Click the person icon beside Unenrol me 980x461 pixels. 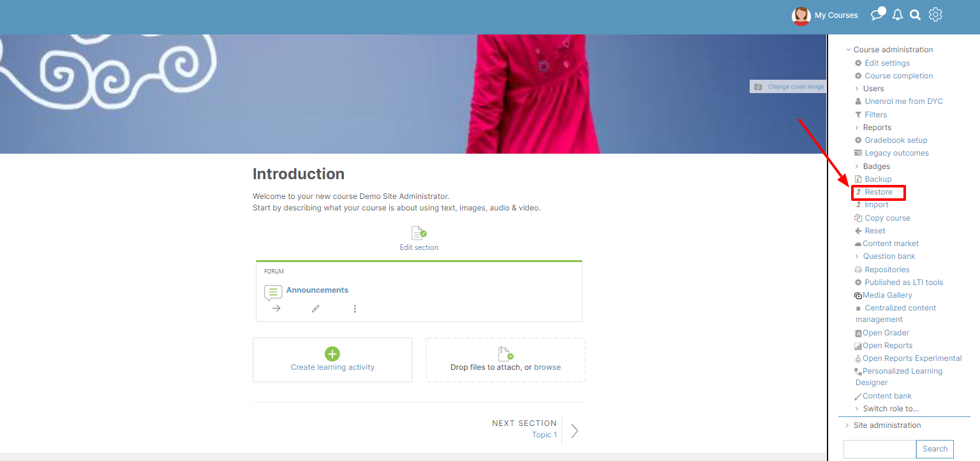(x=858, y=101)
